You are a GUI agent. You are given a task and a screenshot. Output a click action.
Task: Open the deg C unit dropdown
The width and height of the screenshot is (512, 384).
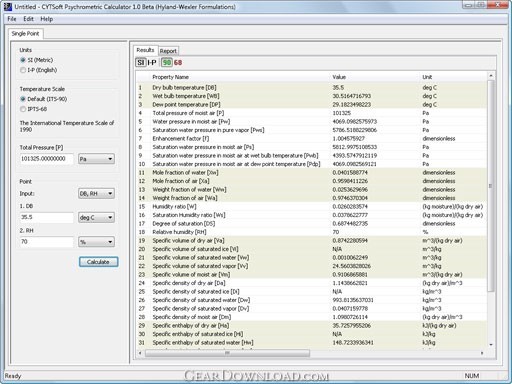click(x=96, y=217)
